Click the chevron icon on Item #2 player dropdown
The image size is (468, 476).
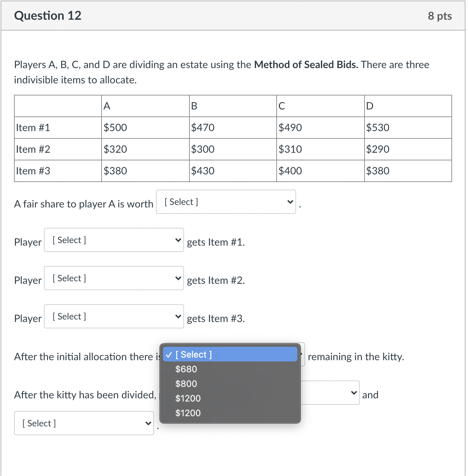(x=178, y=278)
